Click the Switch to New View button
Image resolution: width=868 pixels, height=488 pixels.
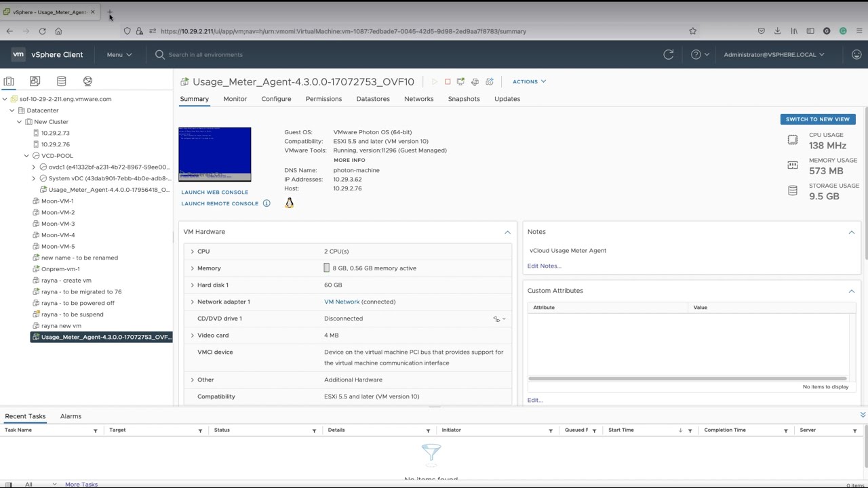tap(817, 119)
